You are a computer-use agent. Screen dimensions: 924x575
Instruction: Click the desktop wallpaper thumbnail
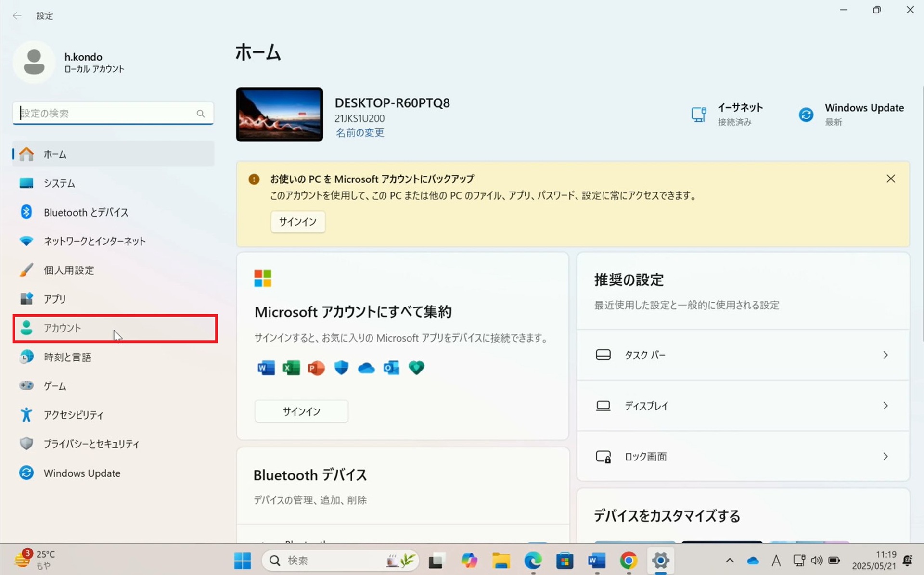[280, 115]
